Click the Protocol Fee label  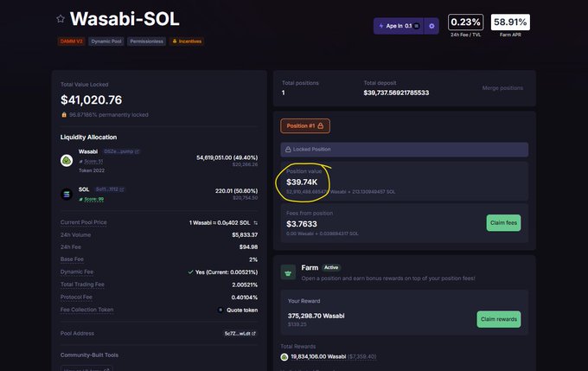click(76, 297)
